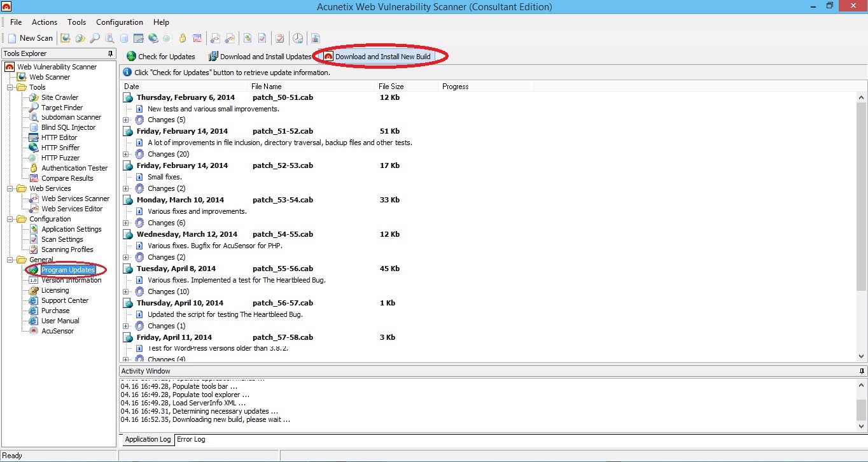Select Program Updates tree item
The image size is (868, 462).
(68, 270)
